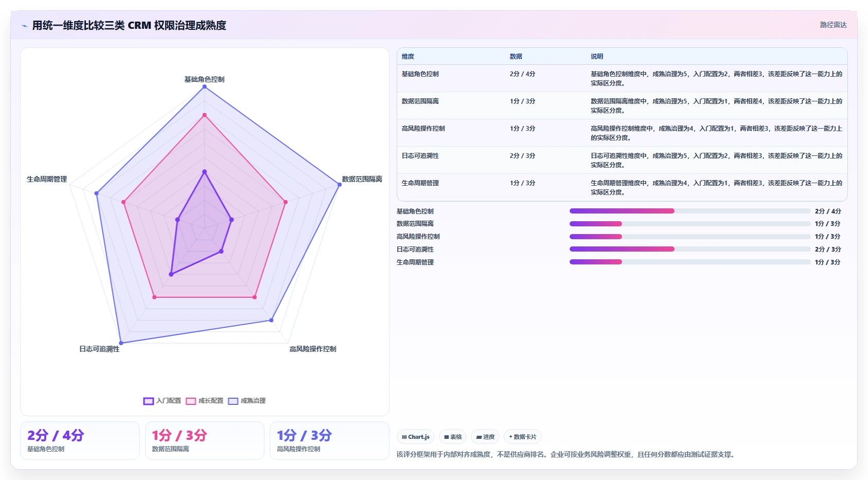
Task: Click 入门配置 data point on 基础角色控制 axis
Action: [204, 172]
